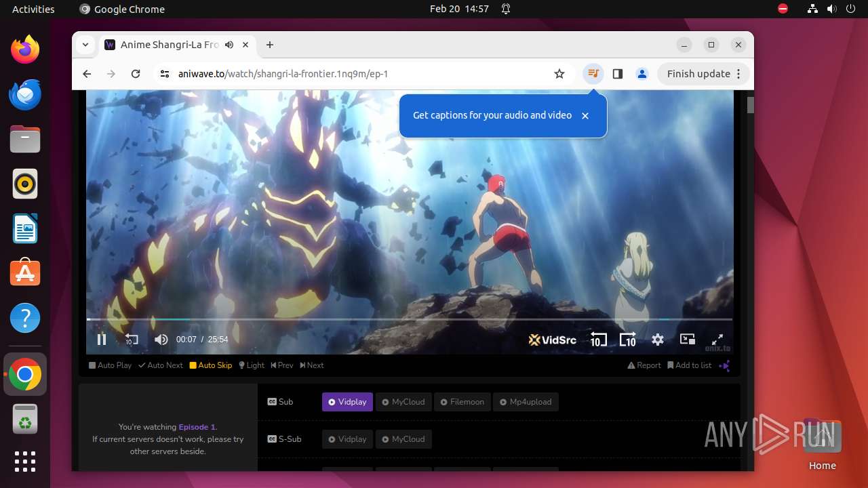This screenshot has width=868, height=488.
Task: Reload the current page
Action: (136, 74)
